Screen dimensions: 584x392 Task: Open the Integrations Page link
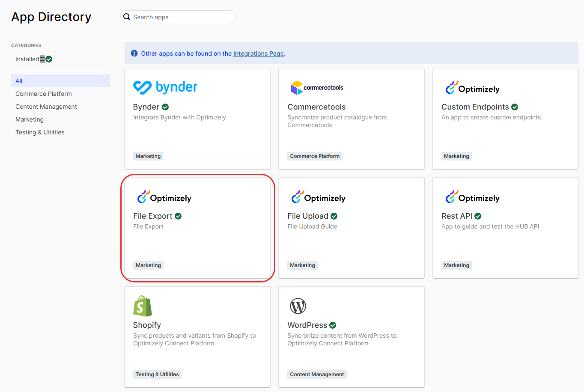point(259,53)
